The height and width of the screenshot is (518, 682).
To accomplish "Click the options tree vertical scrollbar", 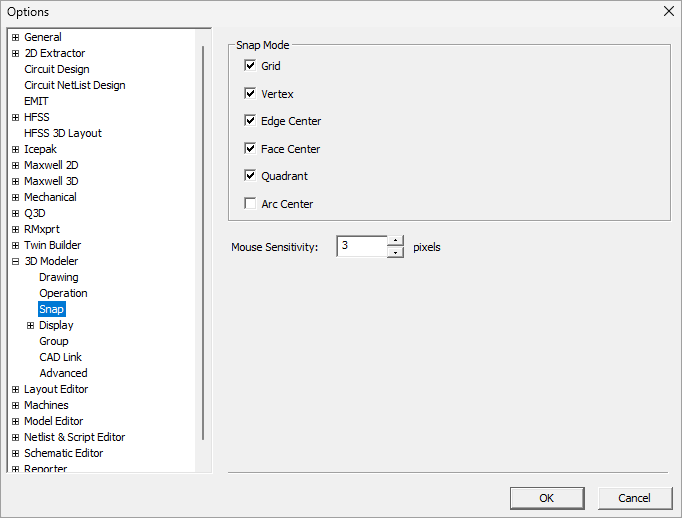I will pyautogui.click(x=203, y=243).
